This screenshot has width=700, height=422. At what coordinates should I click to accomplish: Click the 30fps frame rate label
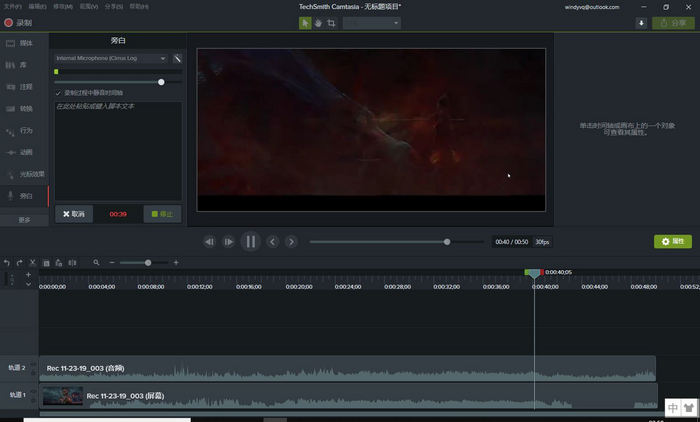tap(542, 242)
